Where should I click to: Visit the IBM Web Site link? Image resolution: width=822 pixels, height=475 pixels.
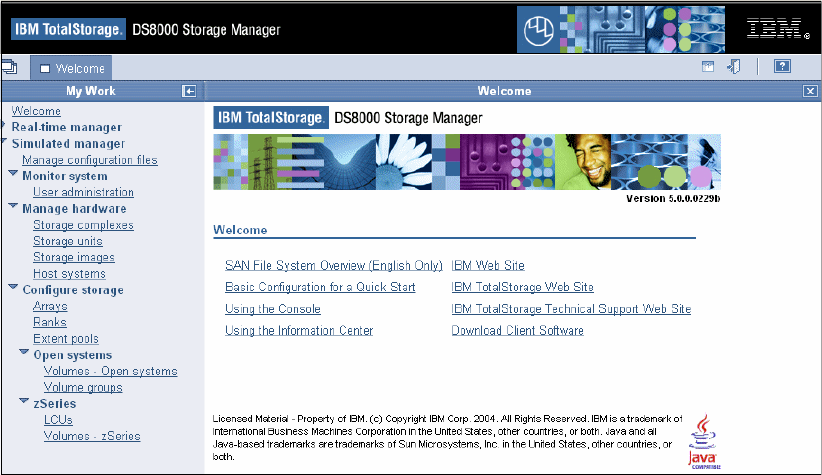click(x=488, y=266)
